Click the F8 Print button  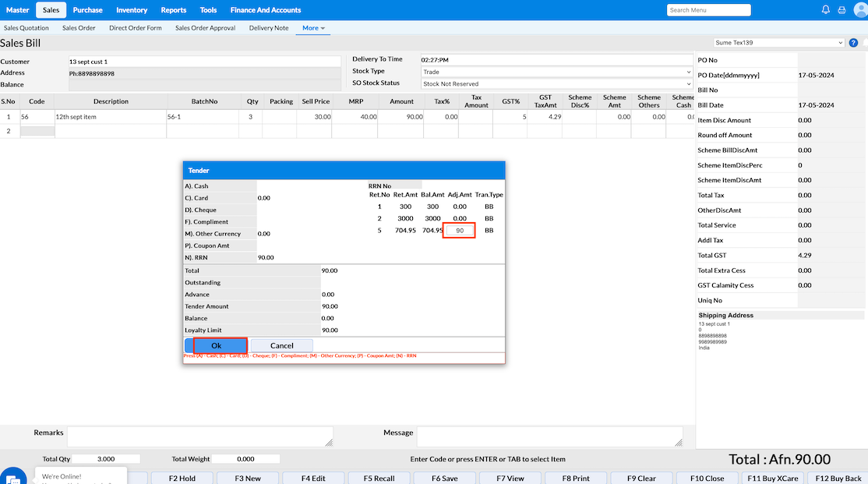tap(576, 478)
